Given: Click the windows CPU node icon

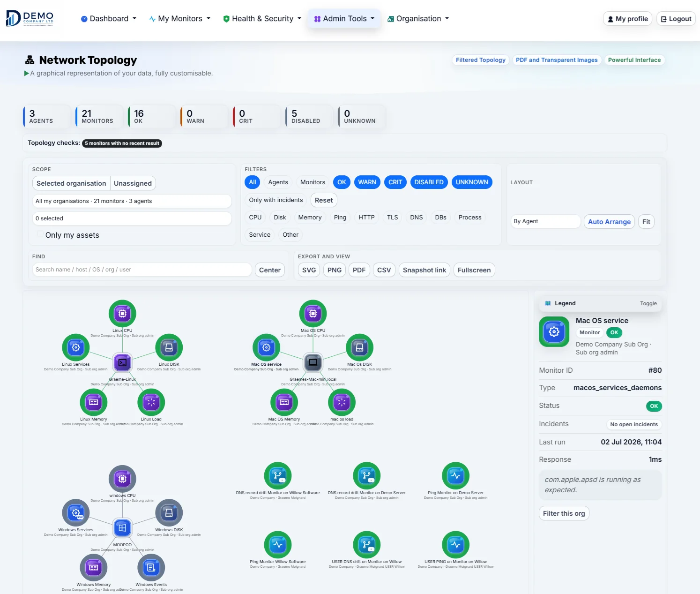Looking at the screenshot, I should (x=122, y=479).
